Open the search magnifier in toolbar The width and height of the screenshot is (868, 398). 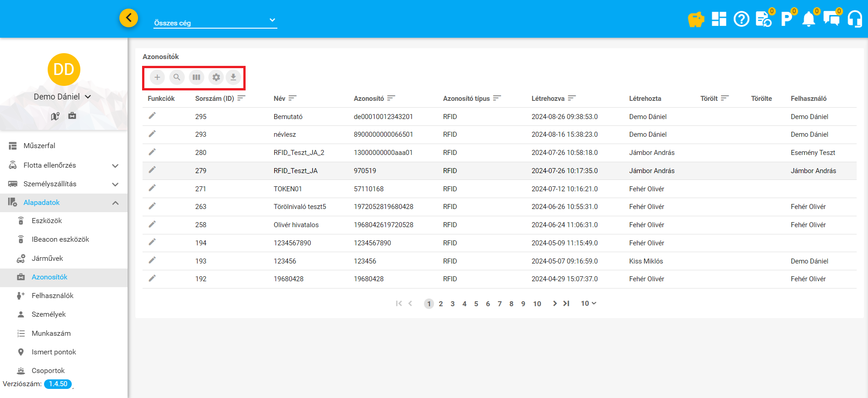point(177,77)
